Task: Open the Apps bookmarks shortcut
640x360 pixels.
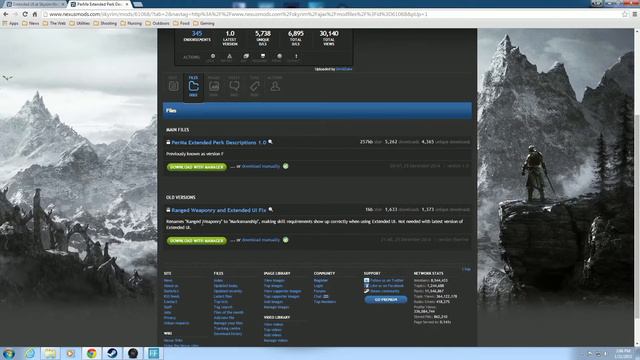Action: point(11,23)
